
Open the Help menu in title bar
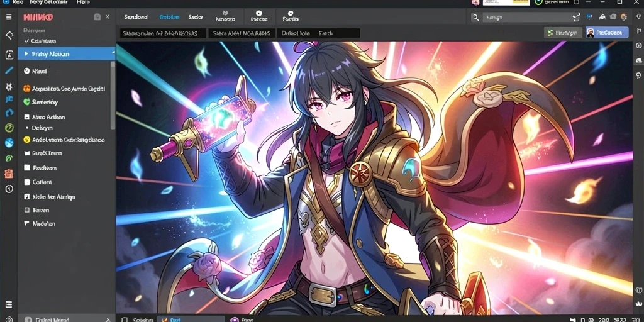[x=83, y=2]
